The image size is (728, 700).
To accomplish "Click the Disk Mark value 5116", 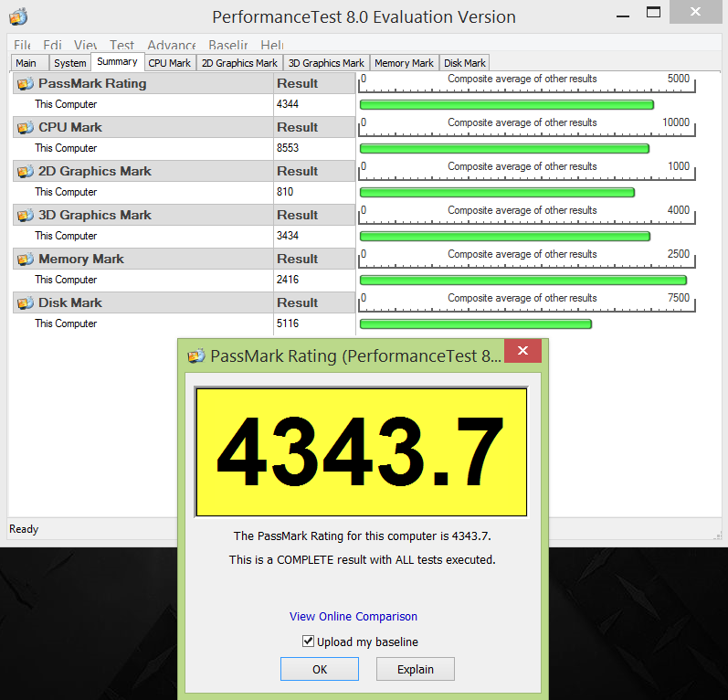I will [288, 323].
